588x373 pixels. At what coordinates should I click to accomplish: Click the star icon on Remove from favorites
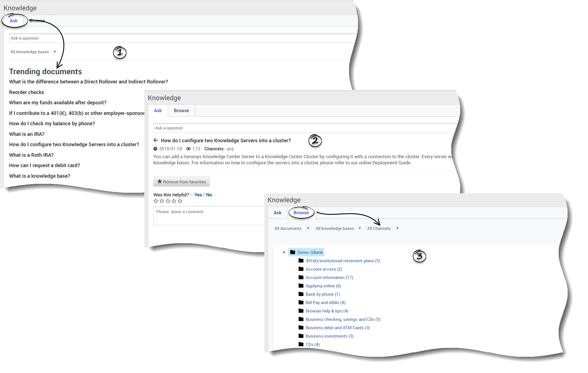tap(160, 182)
